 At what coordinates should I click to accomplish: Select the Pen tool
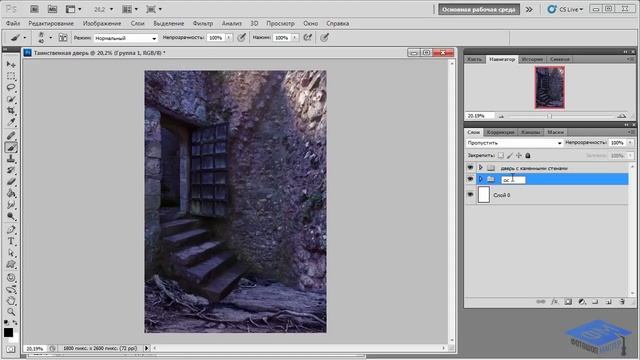11,230
